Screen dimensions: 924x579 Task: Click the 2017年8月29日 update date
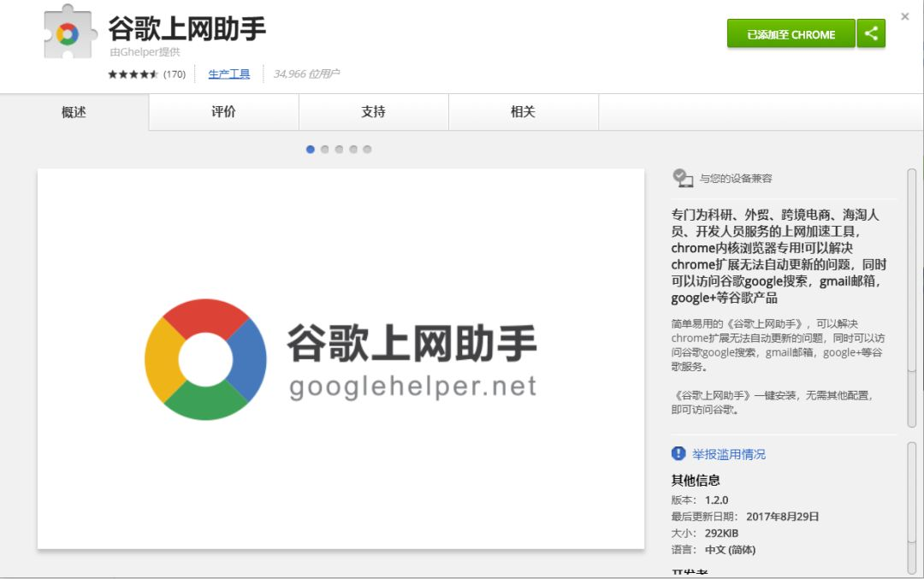click(783, 517)
